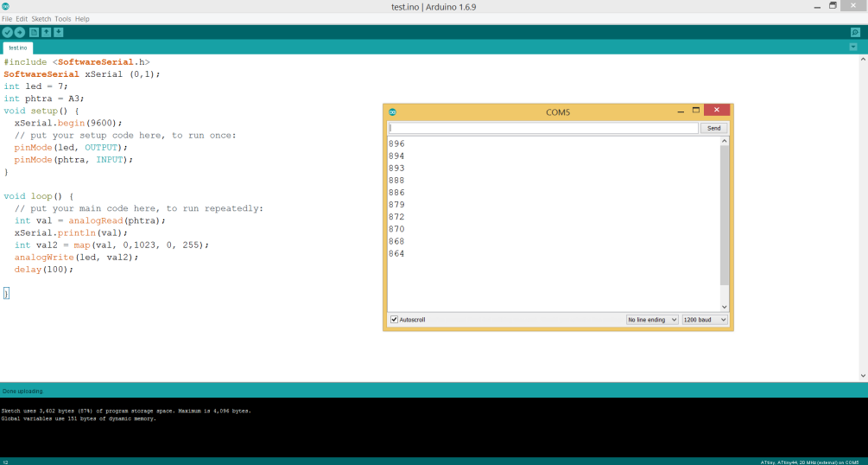Restore down the main Arduino window
This screenshot has width=868, height=465.
(833, 5)
